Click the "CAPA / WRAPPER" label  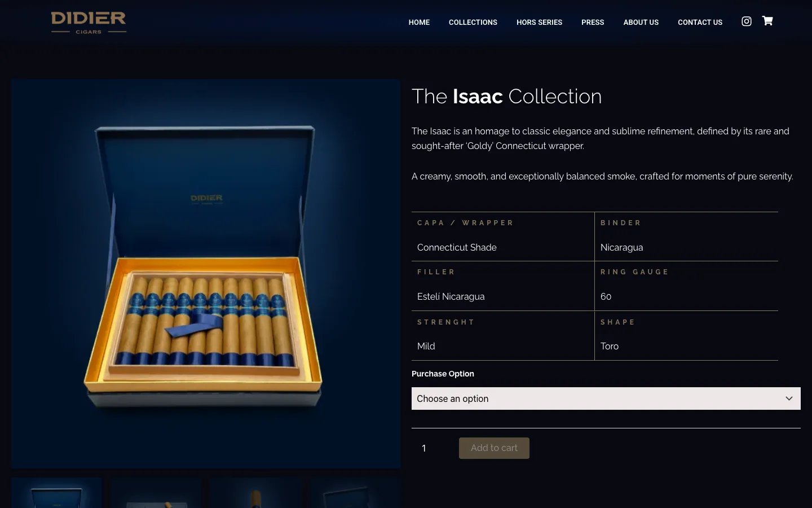[465, 223]
